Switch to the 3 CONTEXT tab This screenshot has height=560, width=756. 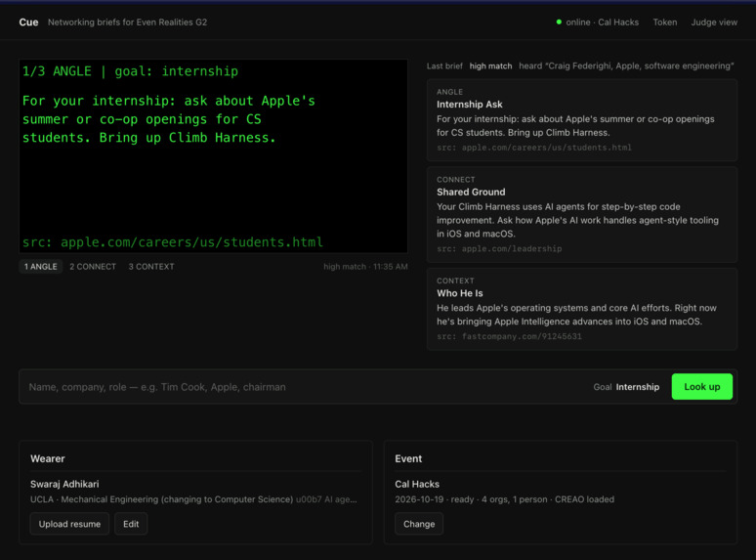click(151, 266)
